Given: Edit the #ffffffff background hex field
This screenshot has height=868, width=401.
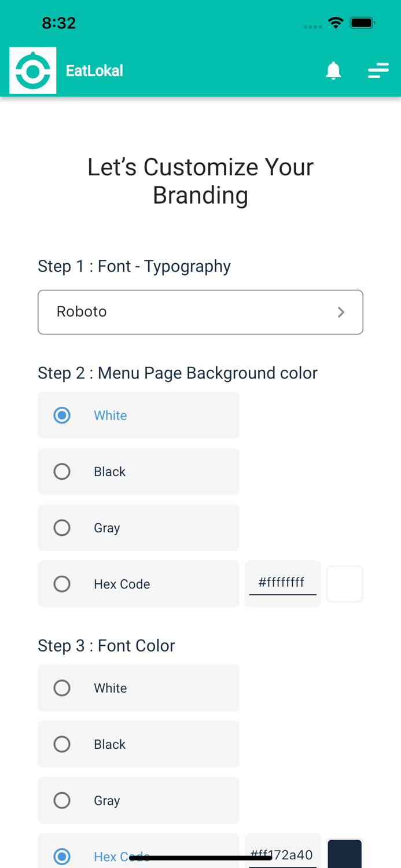Looking at the screenshot, I should pos(282,583).
